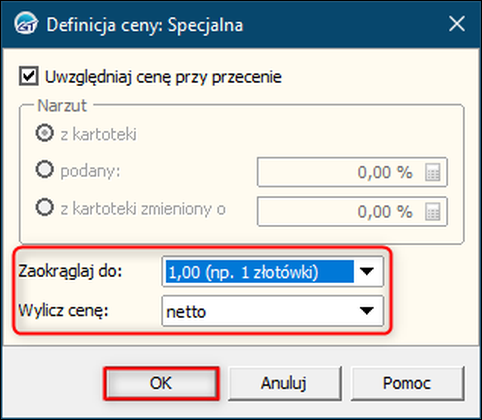The width and height of the screenshot is (482, 420).
Task: Select the z kartoteki radio button
Action: 45,133
